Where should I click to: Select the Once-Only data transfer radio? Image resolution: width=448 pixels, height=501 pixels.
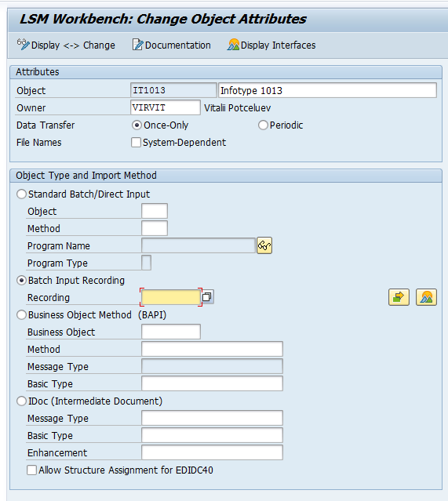pos(137,125)
